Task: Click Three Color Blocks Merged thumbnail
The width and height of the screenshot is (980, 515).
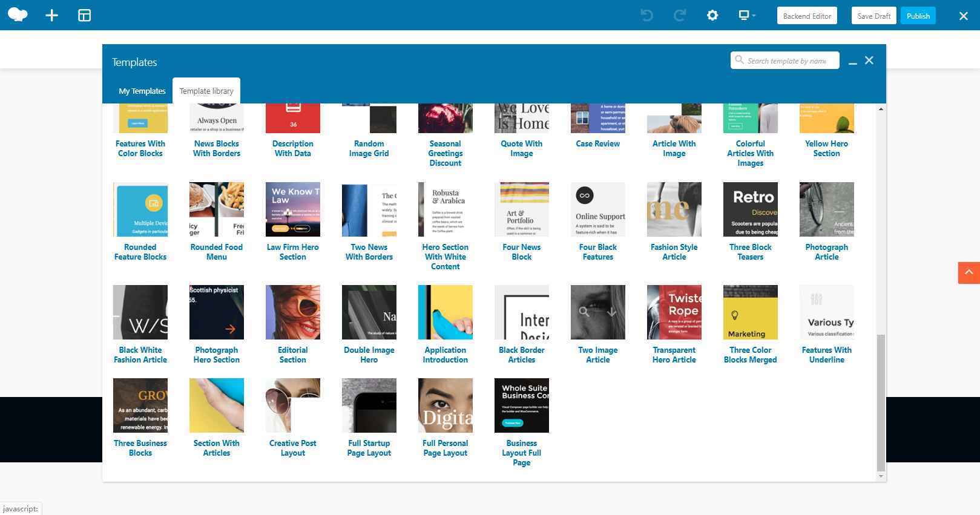Action: point(751,312)
